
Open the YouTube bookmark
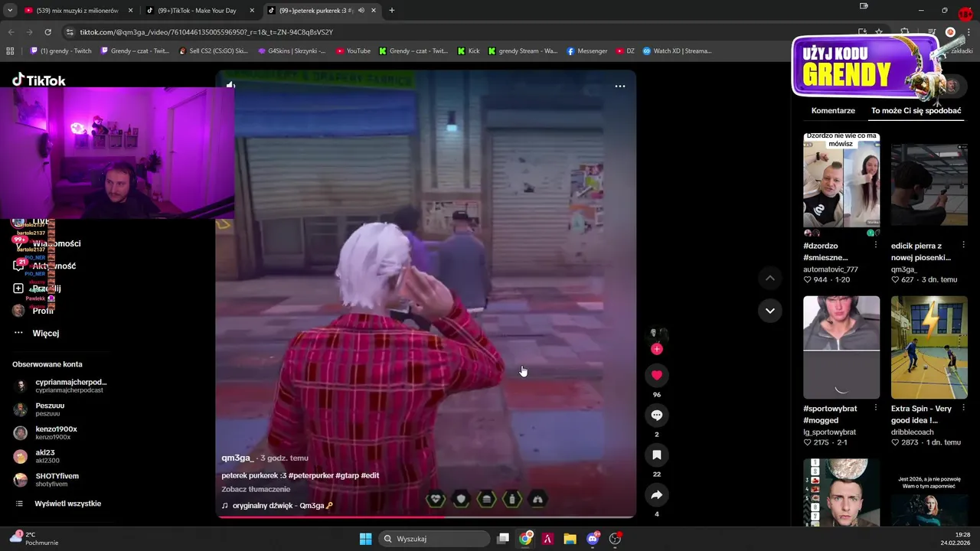[353, 51]
